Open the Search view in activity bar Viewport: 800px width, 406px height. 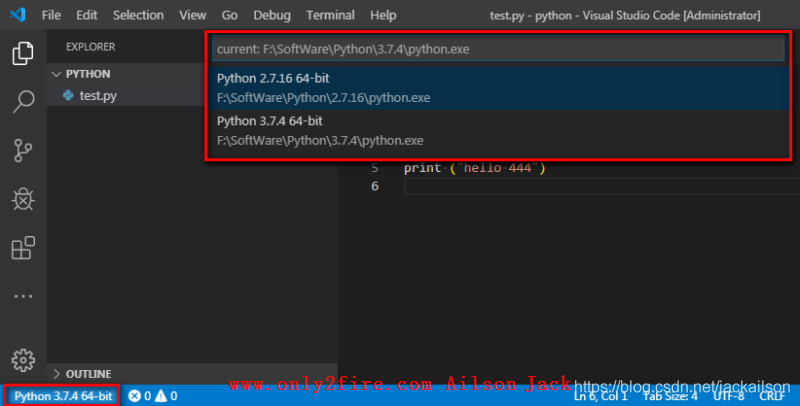(x=23, y=102)
